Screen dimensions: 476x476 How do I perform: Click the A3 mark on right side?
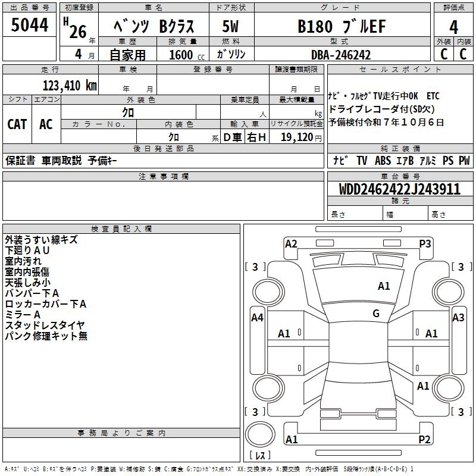click(458, 318)
